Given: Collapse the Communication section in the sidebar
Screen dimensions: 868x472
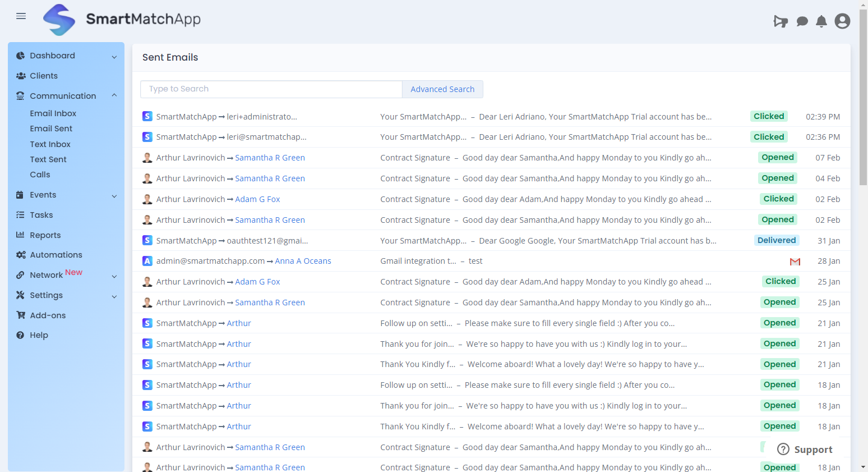Looking at the screenshot, I should click(x=114, y=95).
